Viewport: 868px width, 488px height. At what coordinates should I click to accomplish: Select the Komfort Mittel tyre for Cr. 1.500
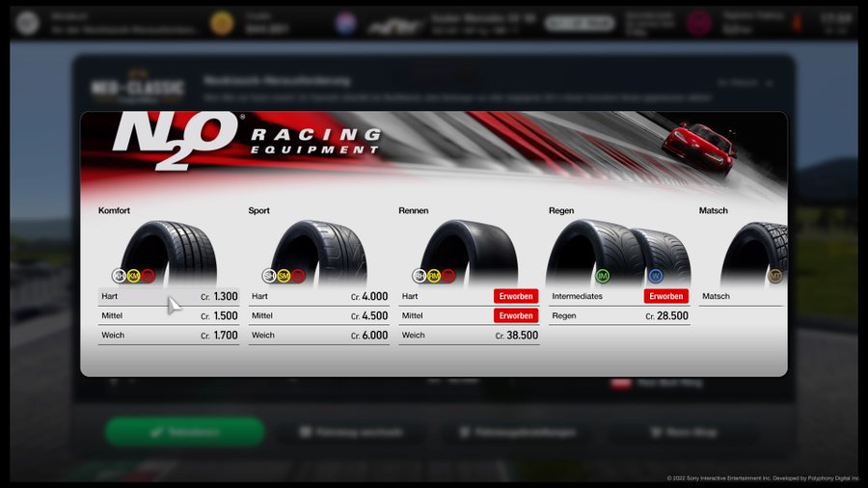tap(169, 316)
